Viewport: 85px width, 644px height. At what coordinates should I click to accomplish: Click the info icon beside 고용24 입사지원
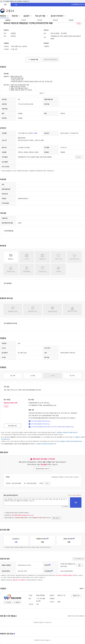click(74, 539)
